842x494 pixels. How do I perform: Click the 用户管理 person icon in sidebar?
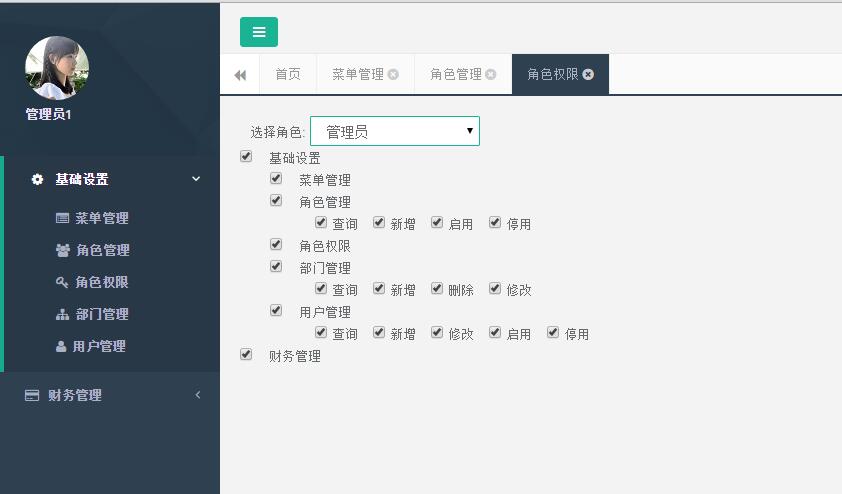tap(61, 346)
